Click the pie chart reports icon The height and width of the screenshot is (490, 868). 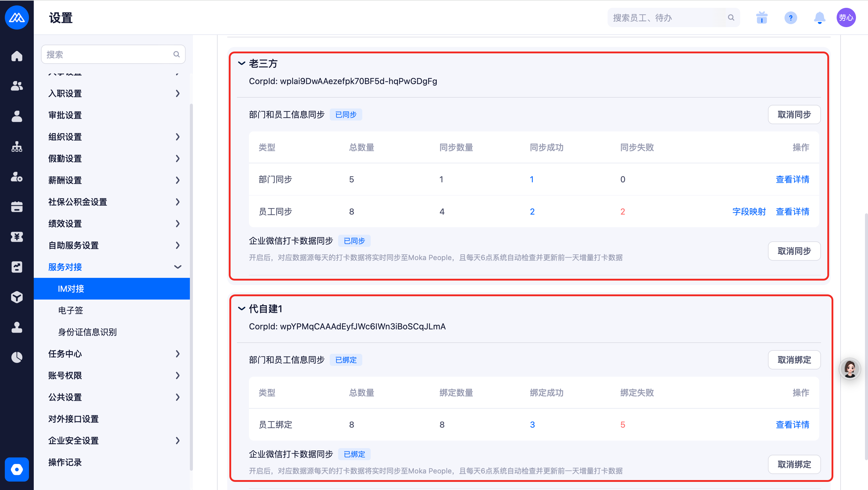click(x=17, y=357)
